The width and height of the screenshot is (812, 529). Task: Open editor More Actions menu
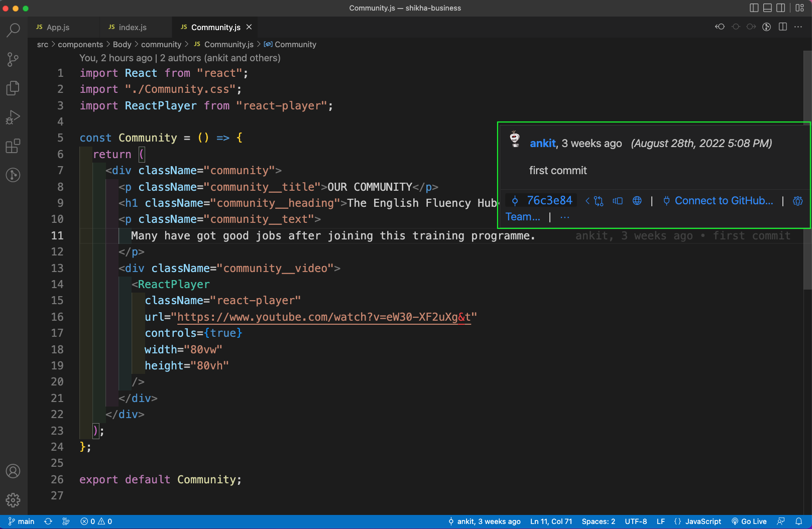(x=798, y=27)
